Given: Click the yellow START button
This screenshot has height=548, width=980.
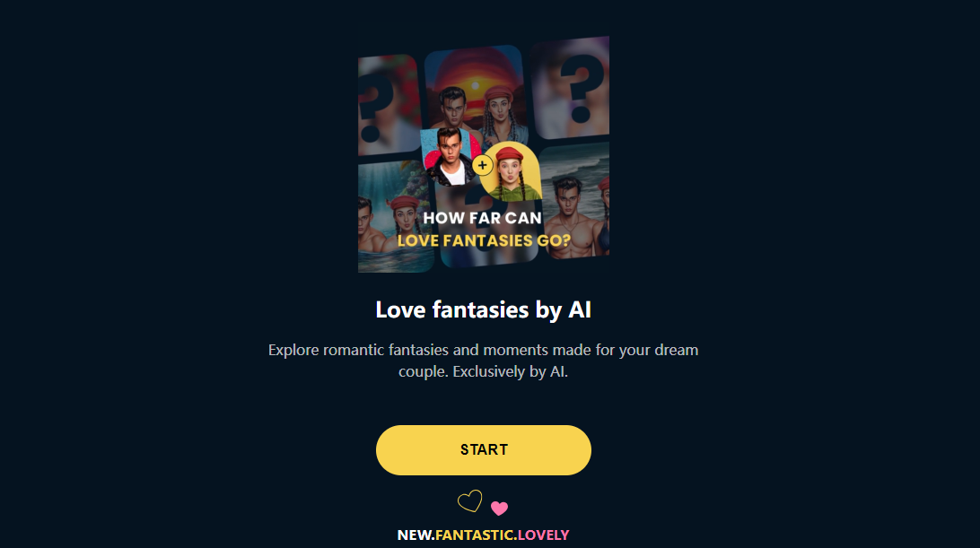Looking at the screenshot, I should click(483, 450).
